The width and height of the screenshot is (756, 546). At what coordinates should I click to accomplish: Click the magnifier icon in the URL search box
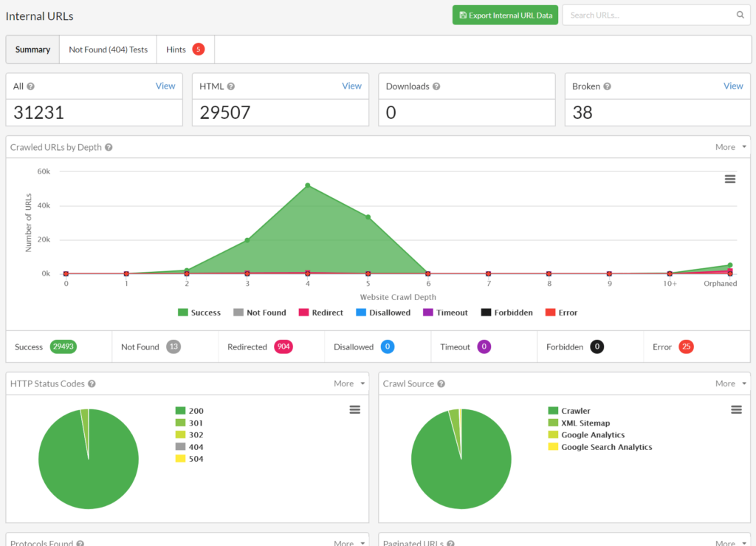[740, 14]
